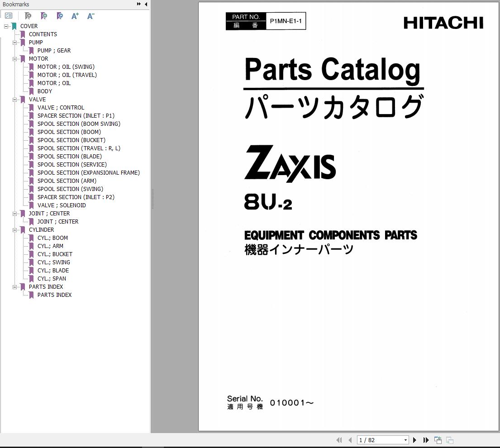Click the P1MN-E1-1 part number text
This screenshot has width=500, height=448.
tap(286, 21)
